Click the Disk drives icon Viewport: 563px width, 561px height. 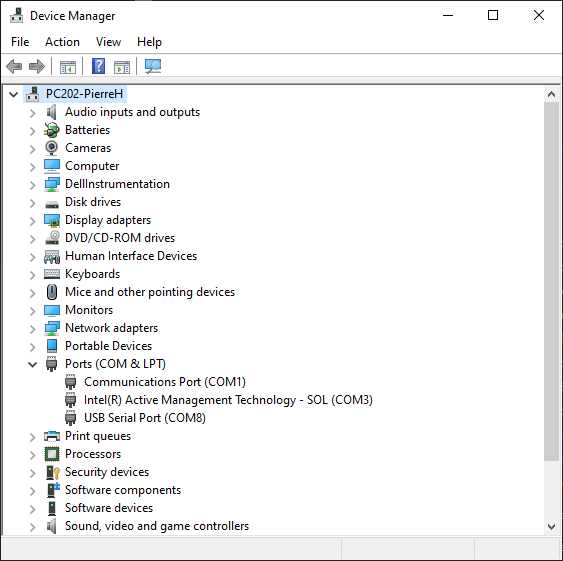[x=52, y=204]
